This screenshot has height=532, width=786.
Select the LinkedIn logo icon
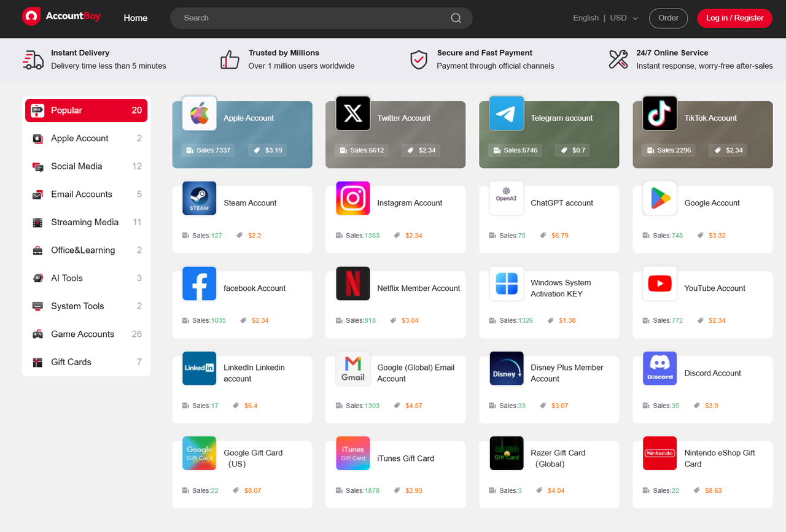[x=200, y=368]
